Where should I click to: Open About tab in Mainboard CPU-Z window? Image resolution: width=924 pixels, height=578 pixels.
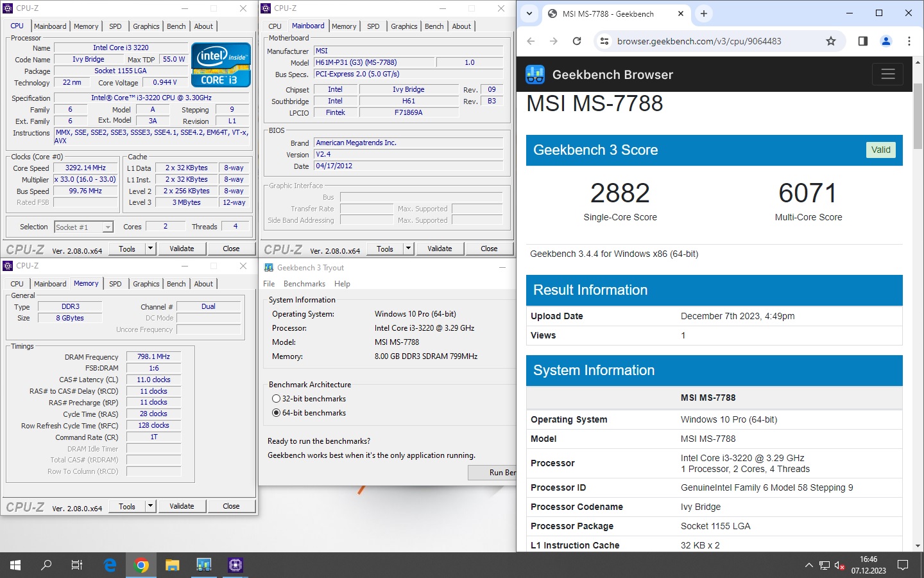pos(461,26)
